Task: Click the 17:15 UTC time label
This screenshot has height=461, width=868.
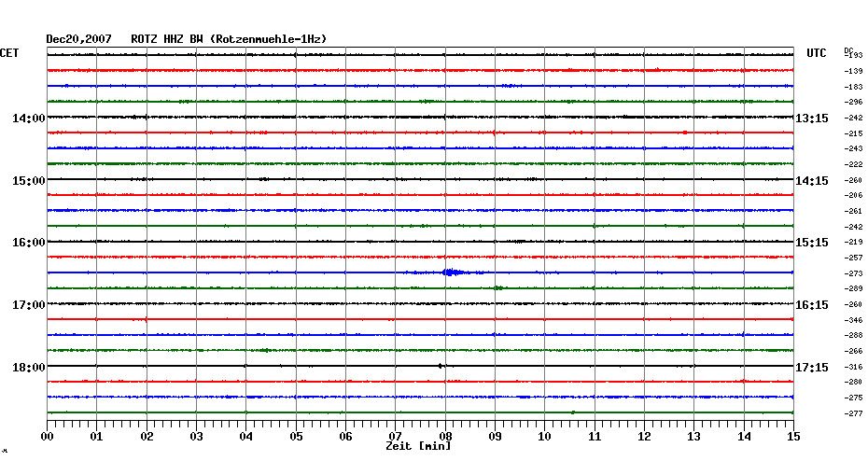Action: click(812, 368)
